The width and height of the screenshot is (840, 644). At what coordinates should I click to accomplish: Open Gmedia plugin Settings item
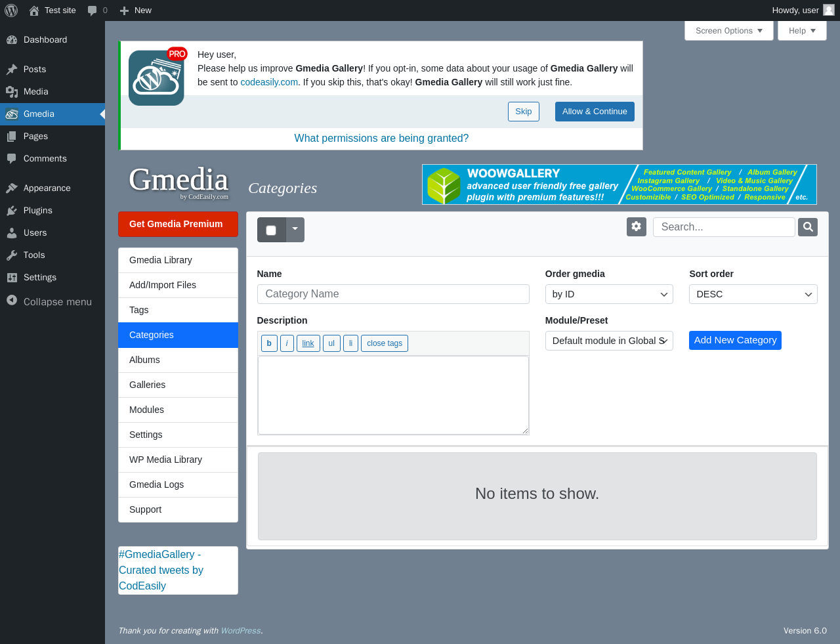click(x=178, y=435)
